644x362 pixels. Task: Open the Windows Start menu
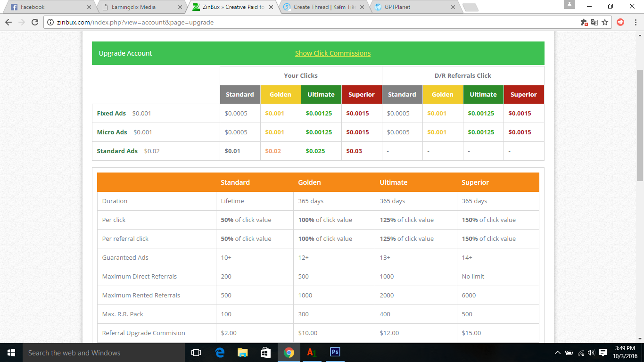click(11, 353)
